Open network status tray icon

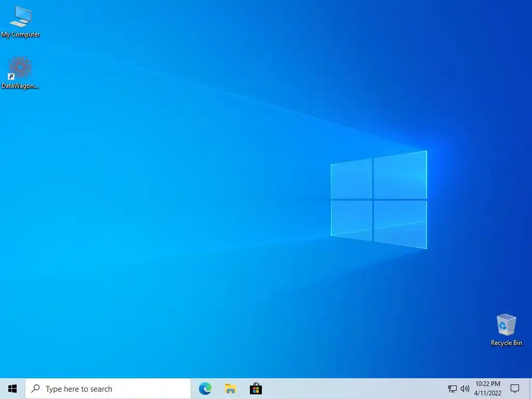[x=453, y=389]
